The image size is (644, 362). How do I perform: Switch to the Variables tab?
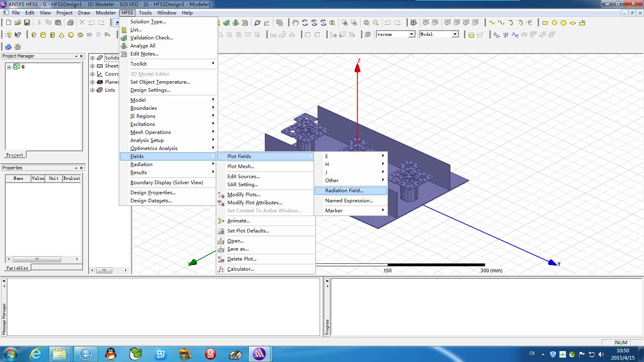[x=17, y=268]
